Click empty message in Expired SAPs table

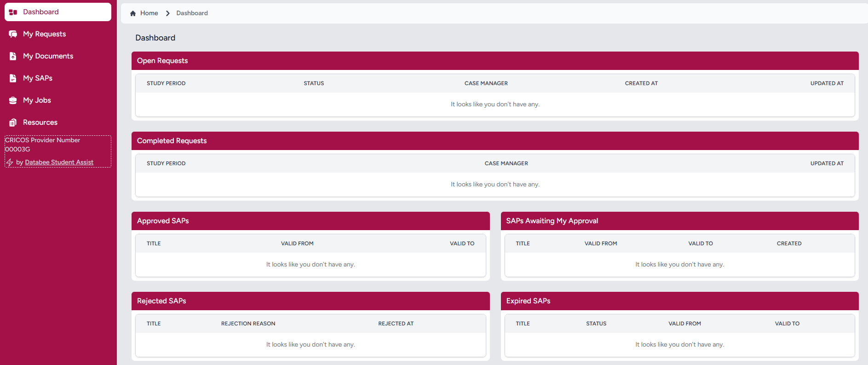680,345
